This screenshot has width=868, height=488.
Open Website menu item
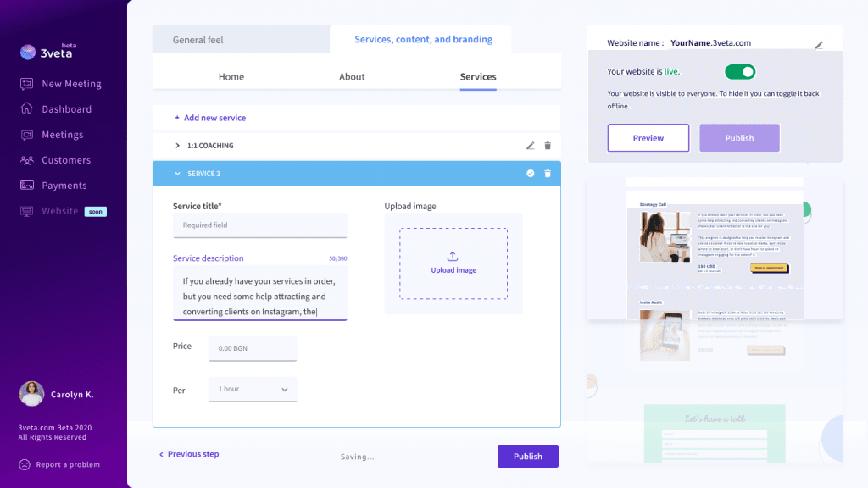(60, 211)
